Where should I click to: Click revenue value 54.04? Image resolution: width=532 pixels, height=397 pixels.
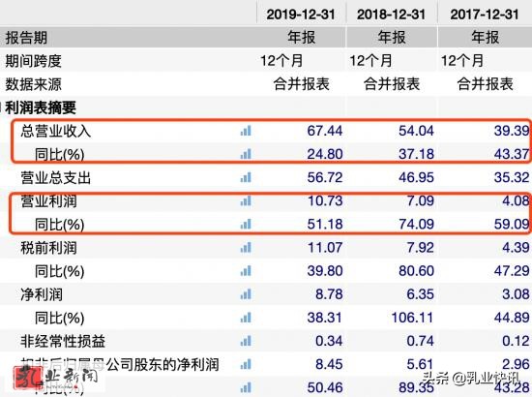tap(416, 131)
